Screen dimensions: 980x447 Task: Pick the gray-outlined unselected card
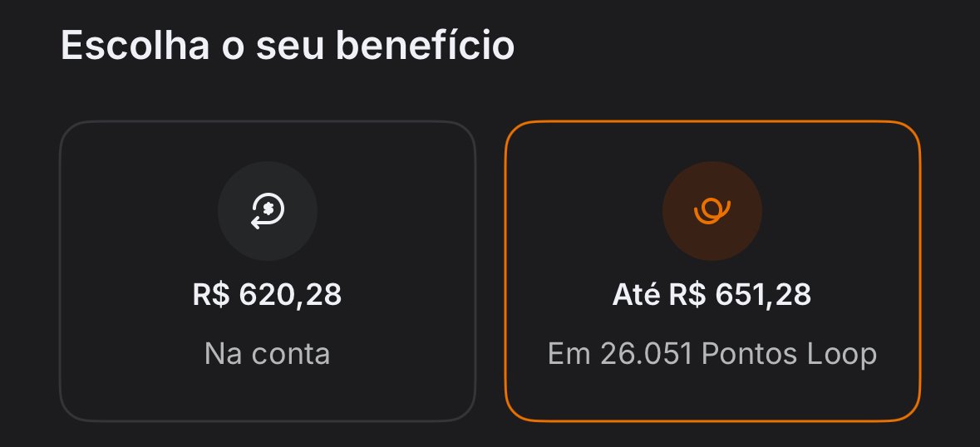(268, 399)
